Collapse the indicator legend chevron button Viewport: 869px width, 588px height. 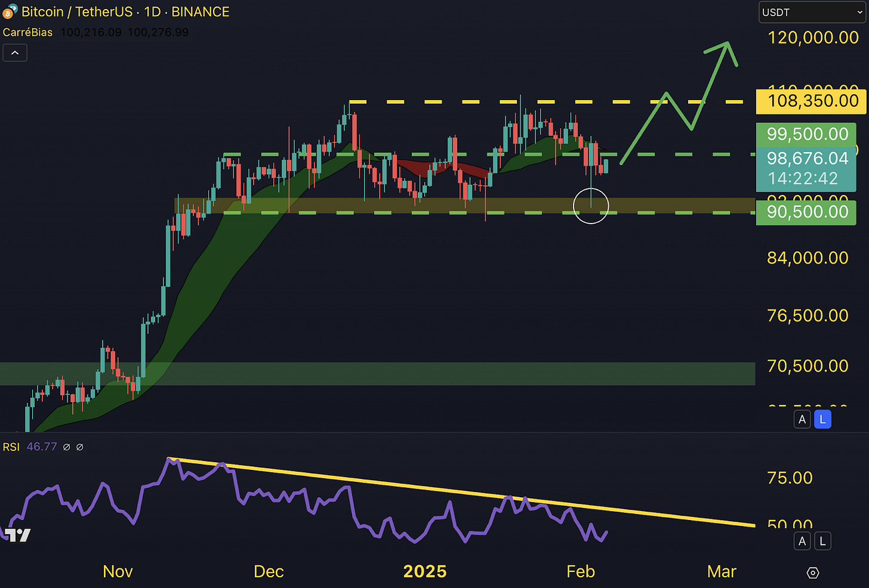click(15, 53)
